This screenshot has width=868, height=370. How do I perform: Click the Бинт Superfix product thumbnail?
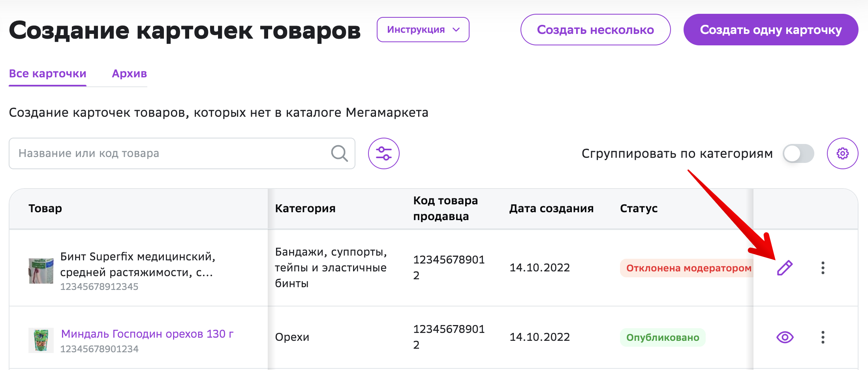pyautogui.click(x=41, y=271)
